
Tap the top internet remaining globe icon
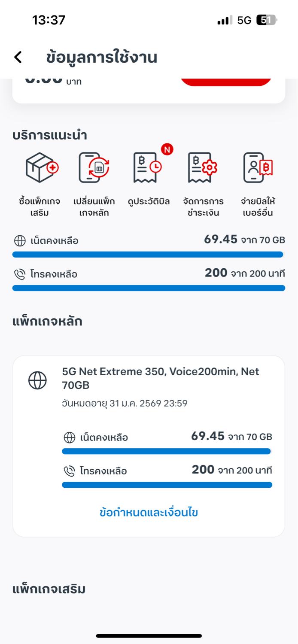click(x=20, y=241)
